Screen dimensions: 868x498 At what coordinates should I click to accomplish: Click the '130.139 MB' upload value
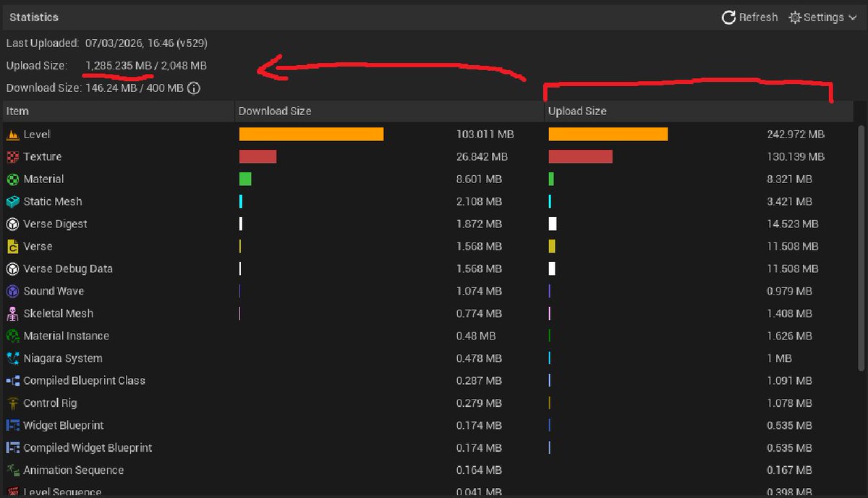pyautogui.click(x=796, y=157)
